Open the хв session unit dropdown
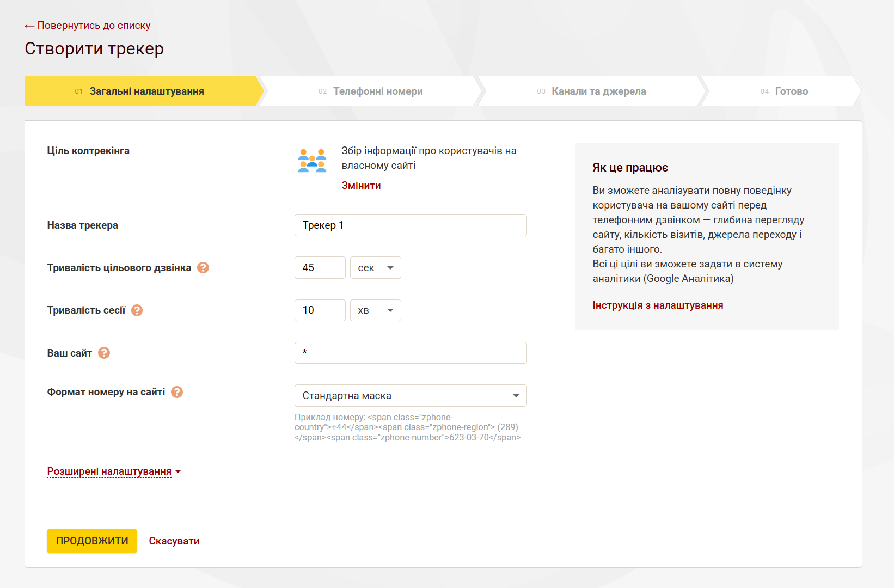 coord(376,310)
